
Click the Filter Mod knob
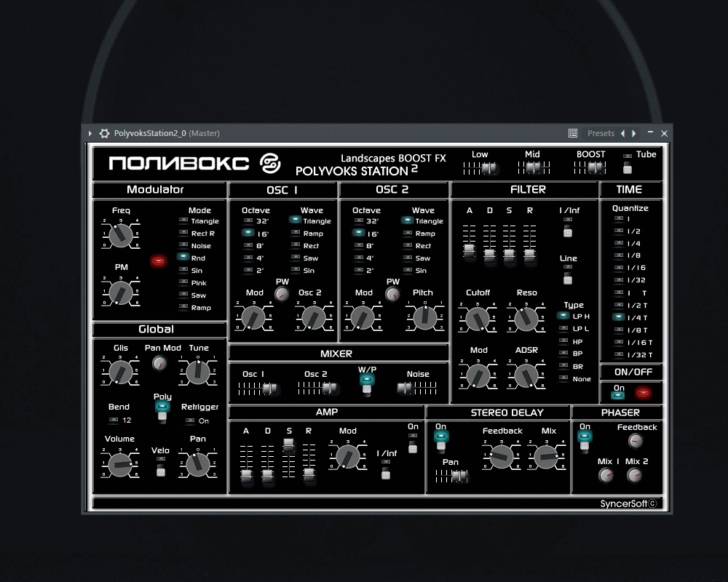[x=478, y=376]
